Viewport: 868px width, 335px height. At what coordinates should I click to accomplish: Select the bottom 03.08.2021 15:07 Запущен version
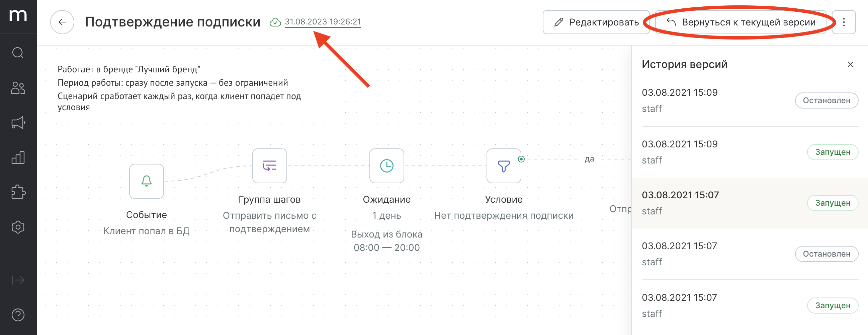point(750,305)
